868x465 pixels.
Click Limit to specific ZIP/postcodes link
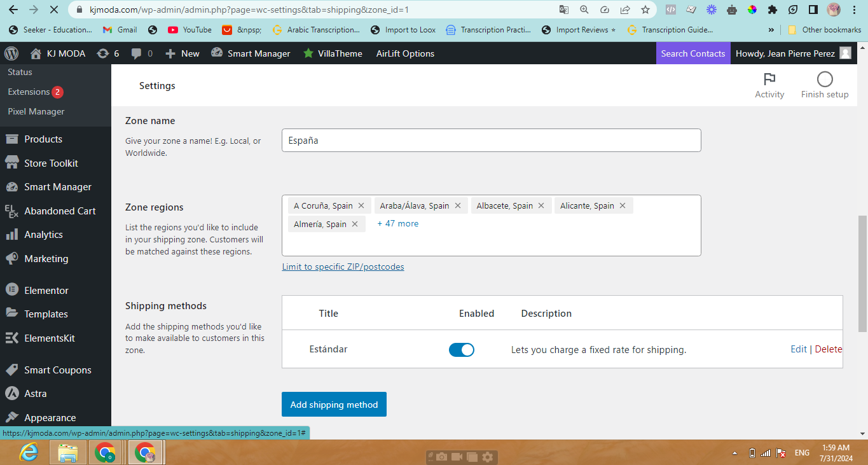343,267
